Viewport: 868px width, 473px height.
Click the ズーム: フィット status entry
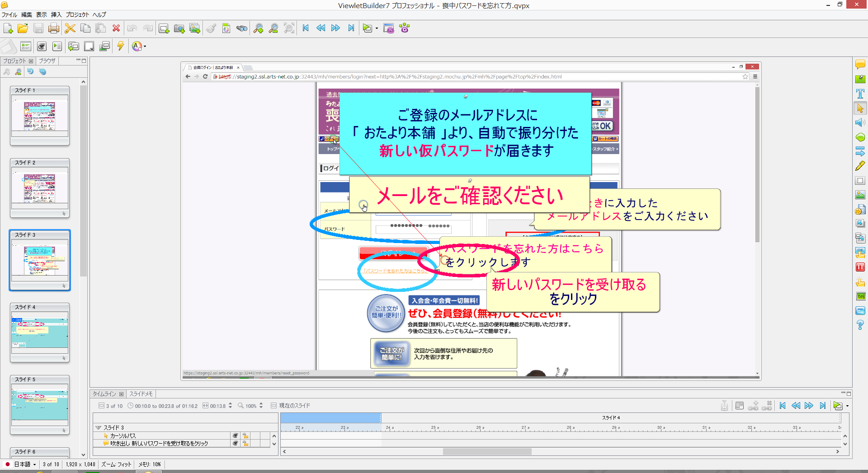tap(116, 464)
